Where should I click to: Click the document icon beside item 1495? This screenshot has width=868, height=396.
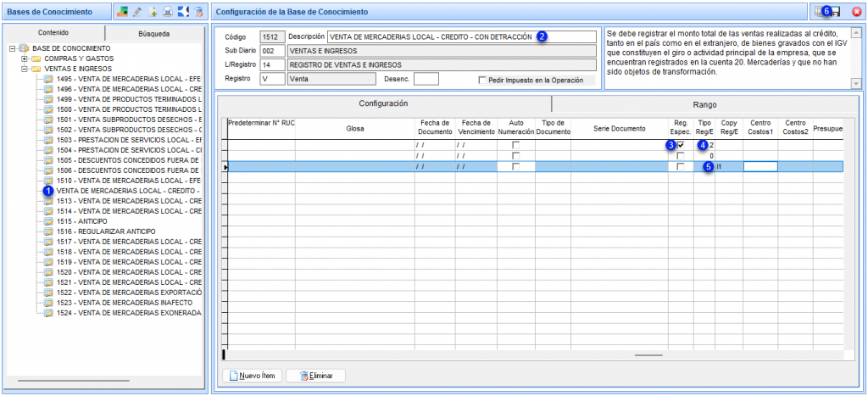pyautogui.click(x=48, y=79)
